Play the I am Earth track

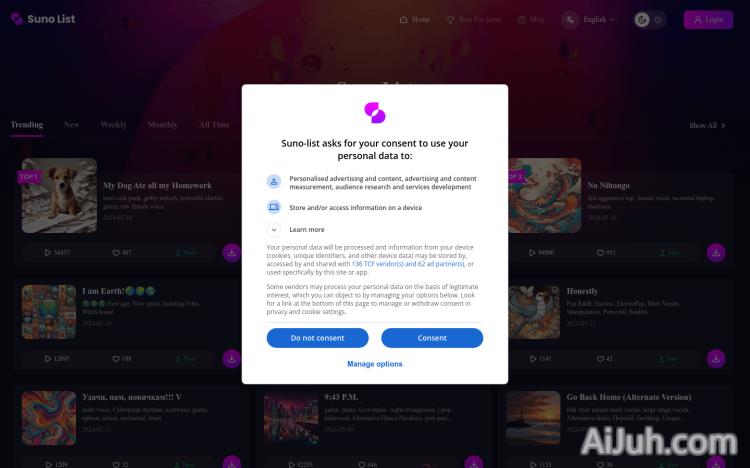tap(47, 359)
